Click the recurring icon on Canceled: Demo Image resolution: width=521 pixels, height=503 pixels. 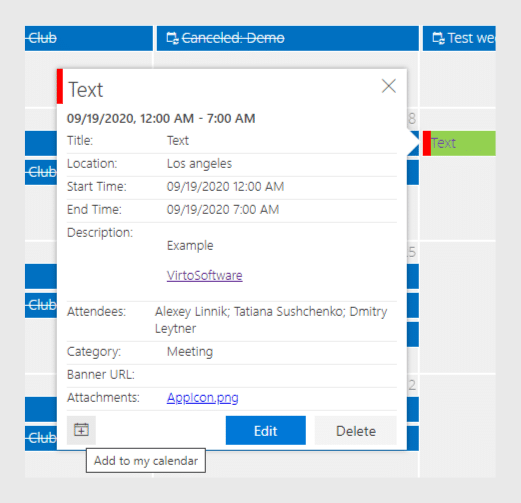173,38
